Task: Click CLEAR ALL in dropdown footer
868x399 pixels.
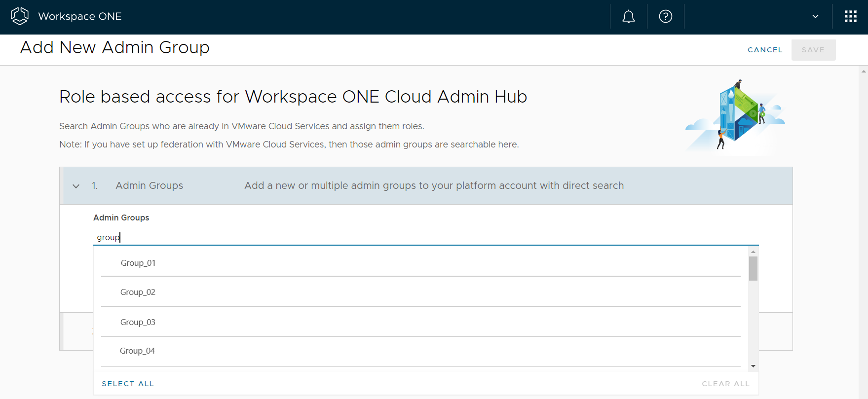Action: point(725,384)
